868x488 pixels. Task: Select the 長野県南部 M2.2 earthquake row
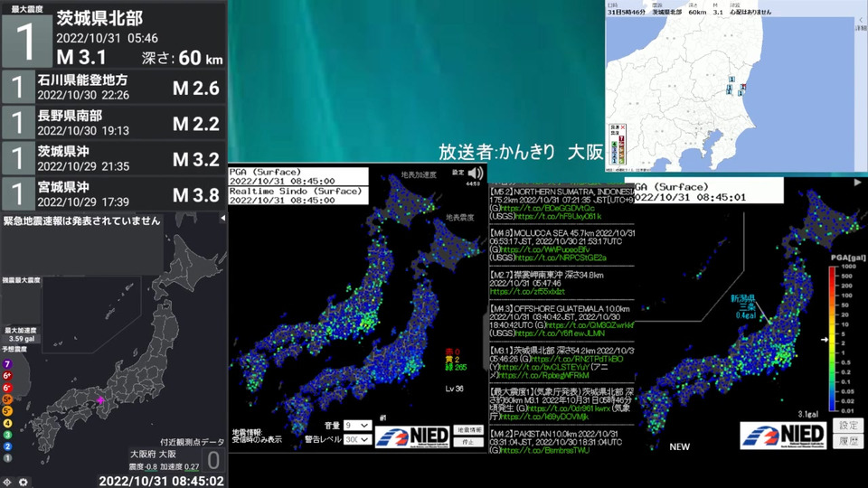coord(114,122)
